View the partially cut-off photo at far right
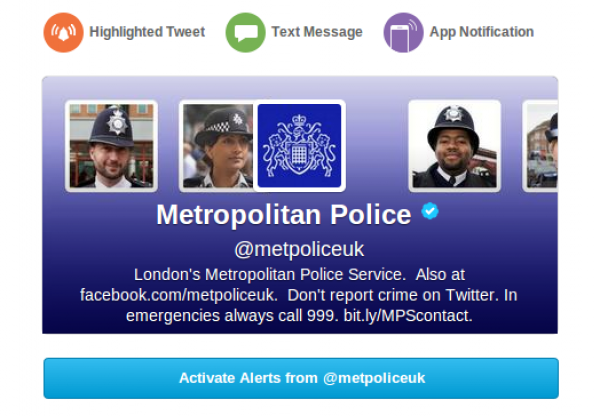The height and width of the screenshot is (416, 600). pyautogui.click(x=540, y=146)
